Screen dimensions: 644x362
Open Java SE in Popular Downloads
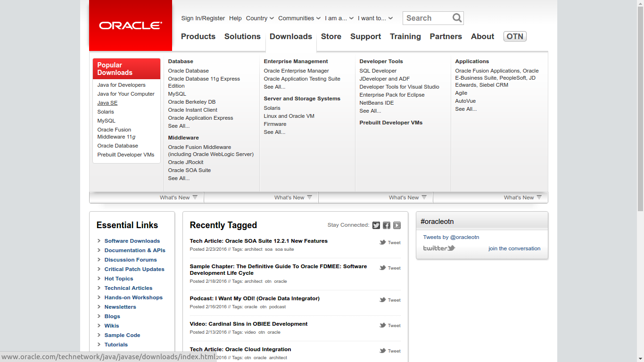107,103
